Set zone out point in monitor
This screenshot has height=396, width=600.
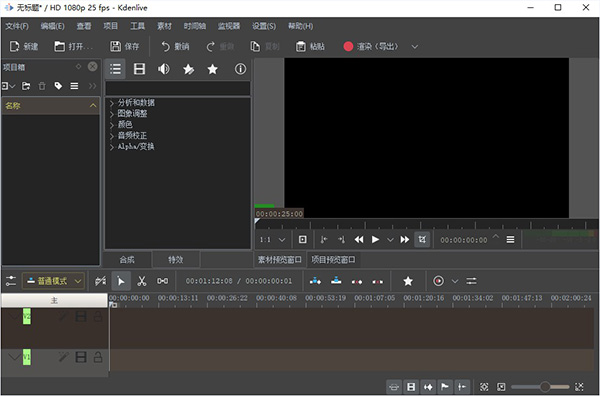pyautogui.click(x=341, y=240)
